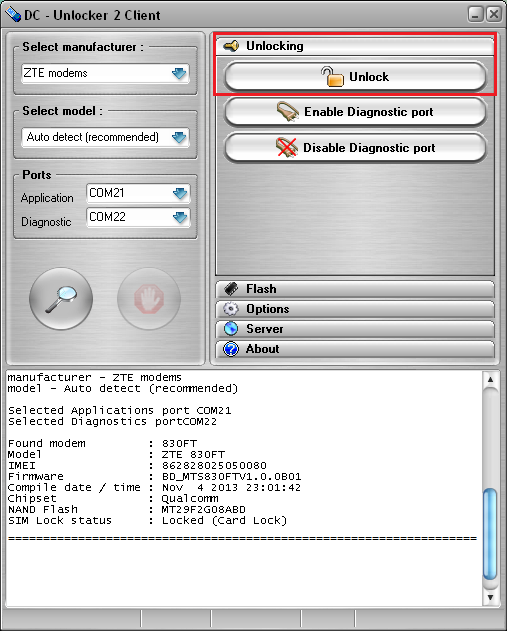This screenshot has width=507, height=631.
Task: Click the red stop hand button
Action: (x=149, y=299)
